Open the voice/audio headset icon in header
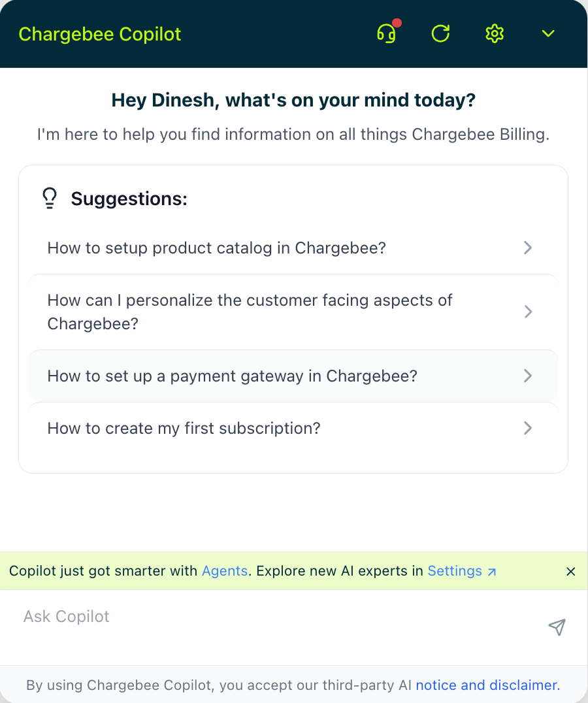 385,34
